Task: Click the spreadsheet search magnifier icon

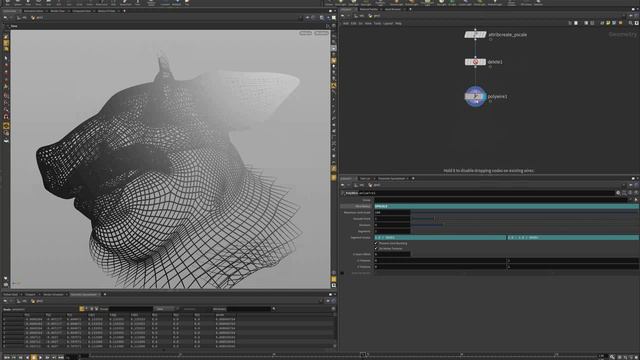Action: click(x=273, y=309)
